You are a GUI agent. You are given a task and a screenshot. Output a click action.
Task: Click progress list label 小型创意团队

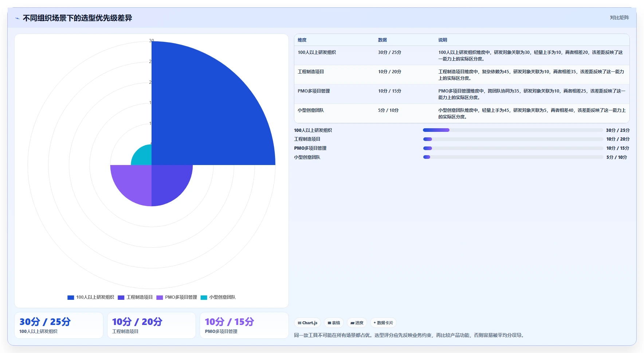[x=307, y=157]
